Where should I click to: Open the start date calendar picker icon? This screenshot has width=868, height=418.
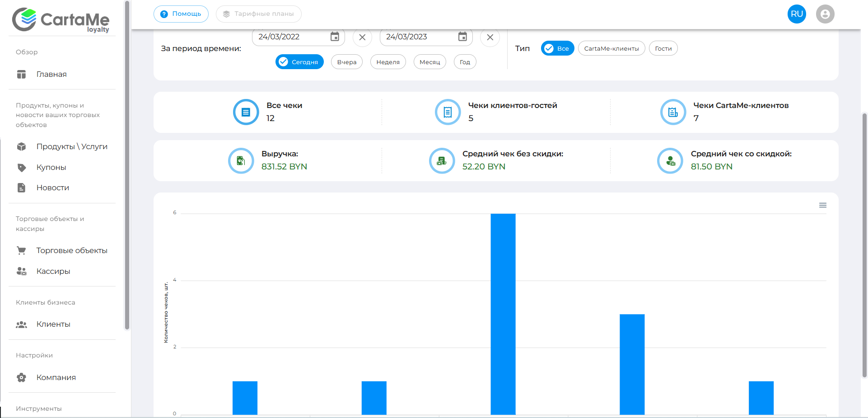point(335,37)
